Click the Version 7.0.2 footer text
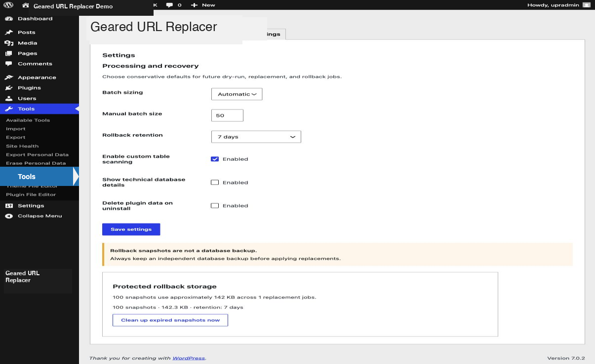The width and height of the screenshot is (595, 364). (x=566, y=358)
